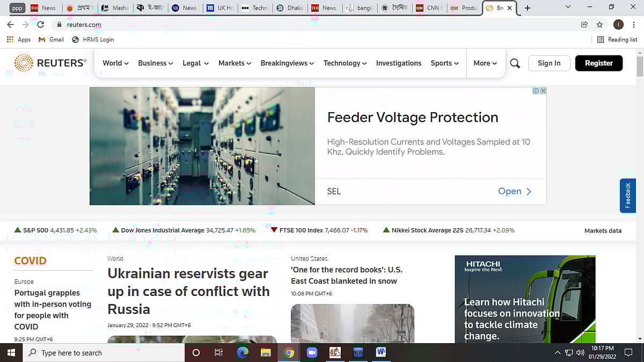This screenshot has width=644, height=362.
Task: Open the Zoom app in taskbar
Action: [x=312, y=353]
